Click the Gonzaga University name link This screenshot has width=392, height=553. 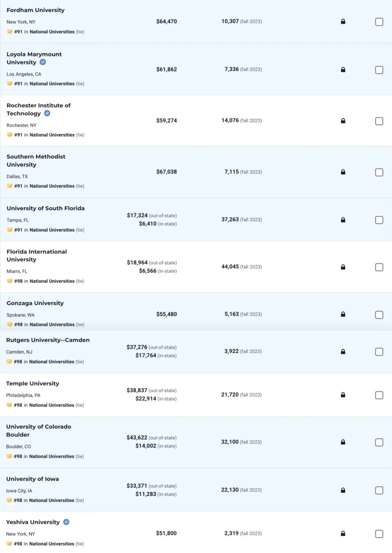tap(35, 303)
